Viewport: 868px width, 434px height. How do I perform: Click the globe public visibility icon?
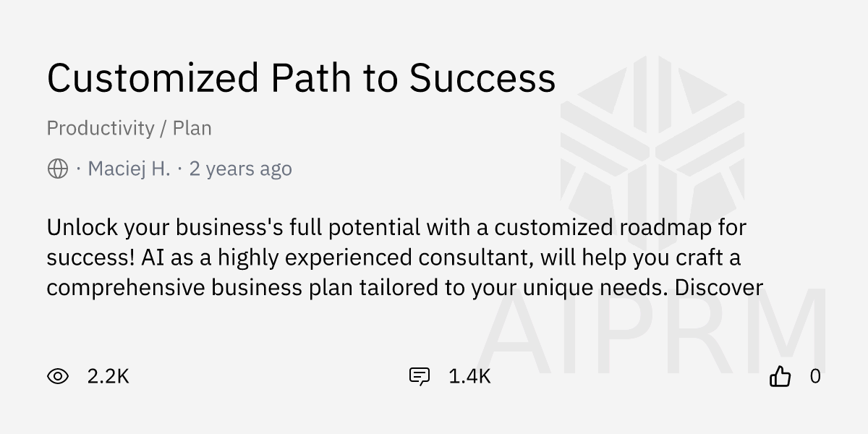57,168
